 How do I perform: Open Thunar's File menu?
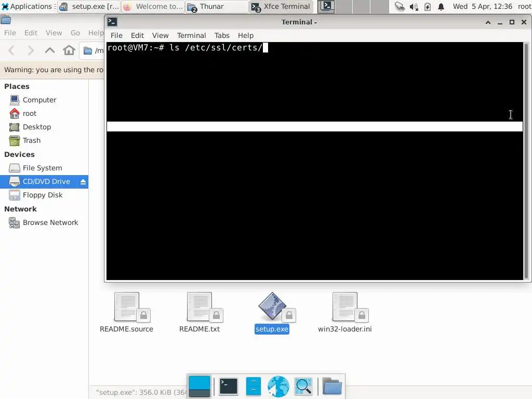pos(10,33)
